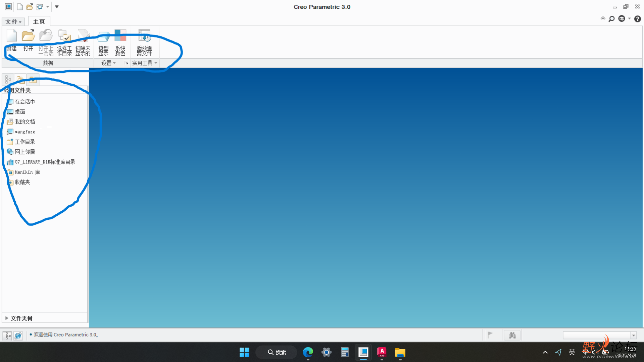Viewport: 644px width, 362px height.
Task: Select the 主页 (Home) ribbon tab
Action: click(39, 21)
